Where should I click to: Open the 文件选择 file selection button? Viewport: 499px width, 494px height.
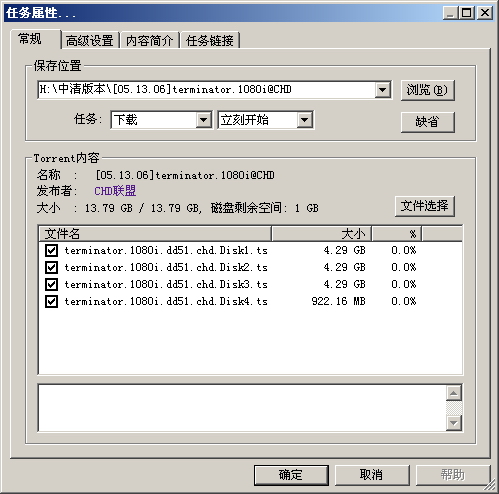click(x=425, y=206)
